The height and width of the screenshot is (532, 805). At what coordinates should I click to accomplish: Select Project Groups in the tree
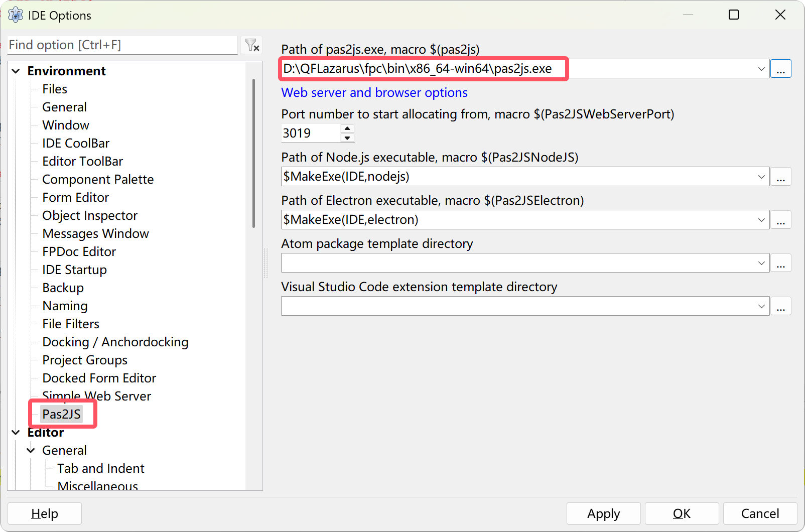pyautogui.click(x=85, y=360)
